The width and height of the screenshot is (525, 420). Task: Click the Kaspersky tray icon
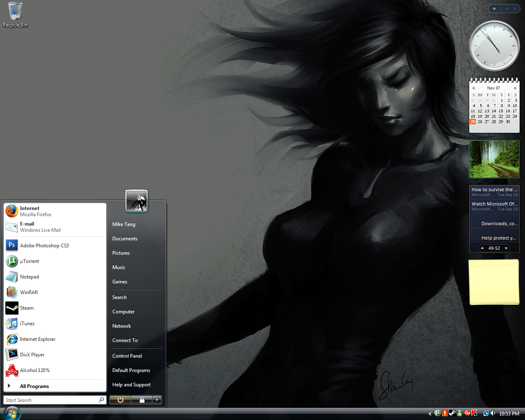(x=475, y=413)
